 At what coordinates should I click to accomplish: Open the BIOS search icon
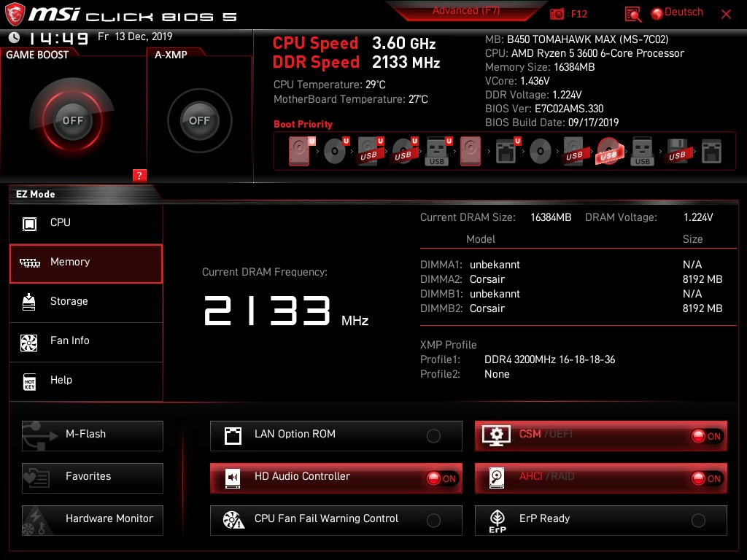click(632, 14)
